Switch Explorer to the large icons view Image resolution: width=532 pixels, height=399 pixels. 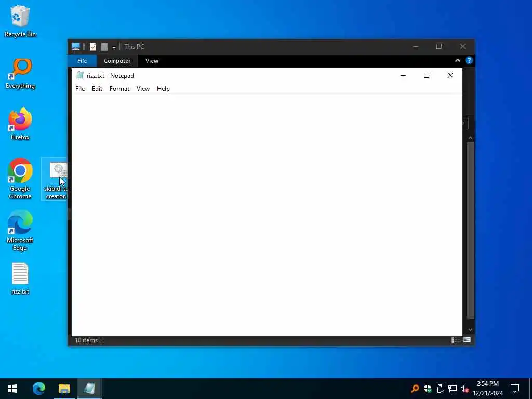click(467, 340)
